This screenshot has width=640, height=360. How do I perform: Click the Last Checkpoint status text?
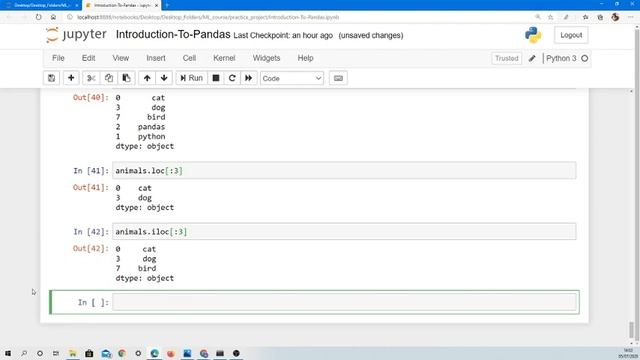283,36
